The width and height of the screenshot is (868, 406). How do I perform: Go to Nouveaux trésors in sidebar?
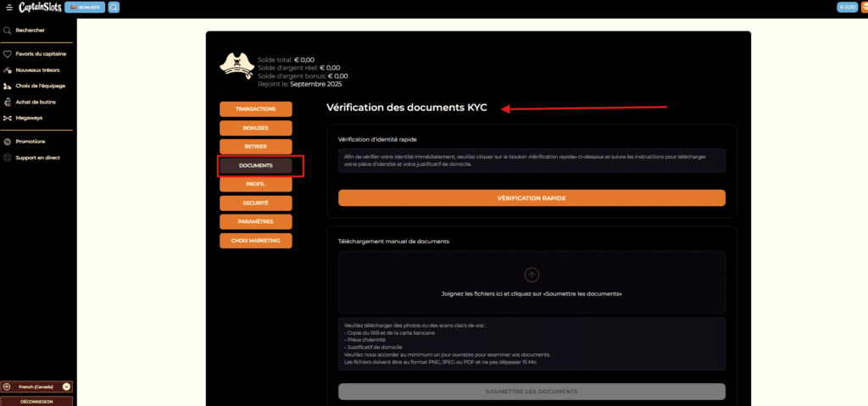click(x=31, y=70)
